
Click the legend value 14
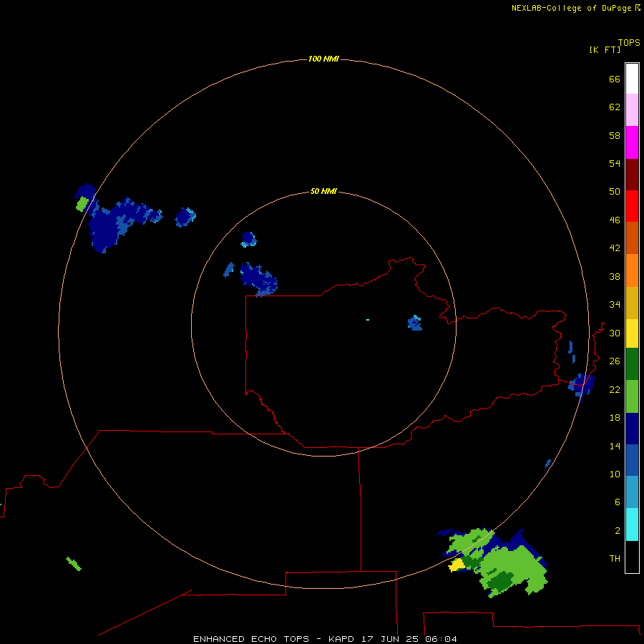tap(615, 446)
